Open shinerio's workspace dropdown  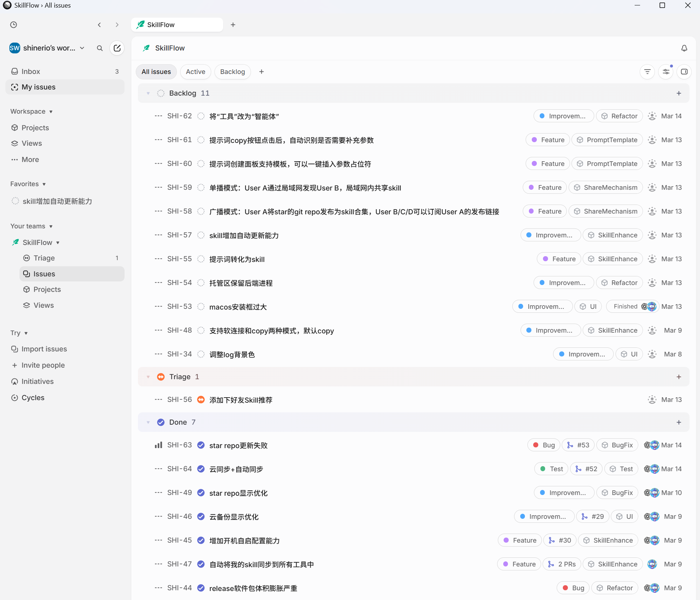47,48
